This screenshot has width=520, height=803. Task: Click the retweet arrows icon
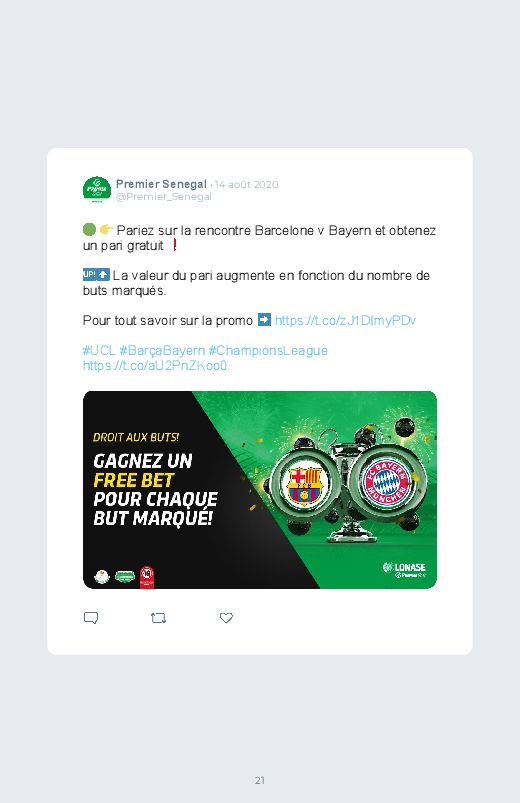(x=158, y=618)
